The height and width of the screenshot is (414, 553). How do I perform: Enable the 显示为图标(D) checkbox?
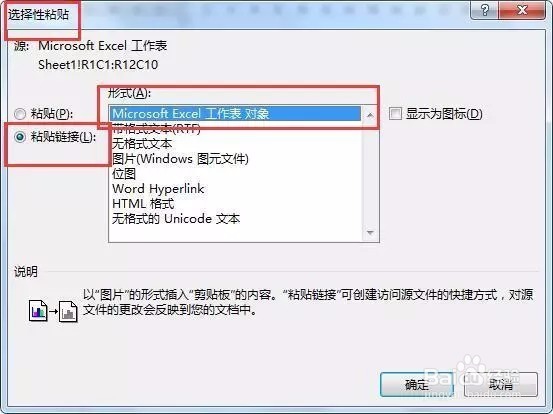click(x=395, y=114)
